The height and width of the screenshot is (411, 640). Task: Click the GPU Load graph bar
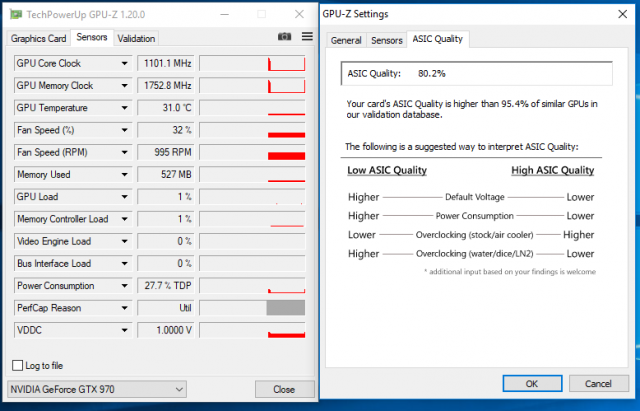(x=252, y=197)
